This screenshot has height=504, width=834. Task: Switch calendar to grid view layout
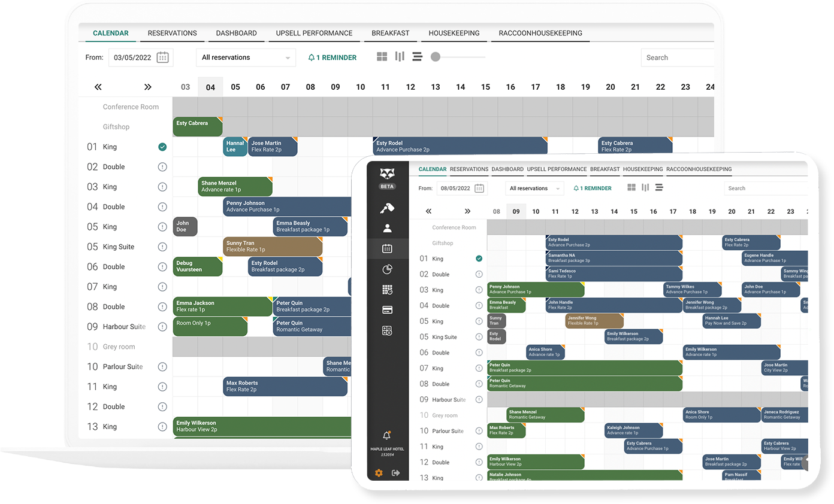(382, 56)
